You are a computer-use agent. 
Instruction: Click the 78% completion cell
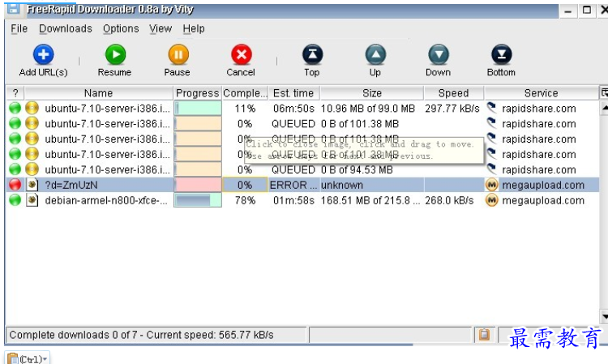click(245, 200)
